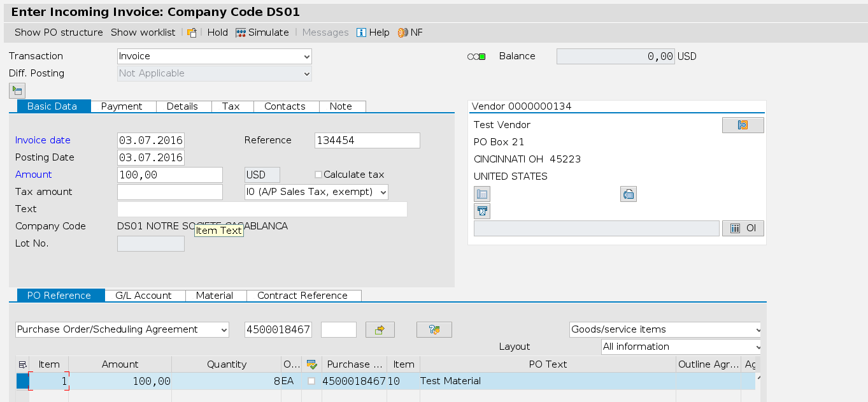This screenshot has height=402, width=868.
Task: Click Show PO structure
Action: pyautogui.click(x=58, y=32)
